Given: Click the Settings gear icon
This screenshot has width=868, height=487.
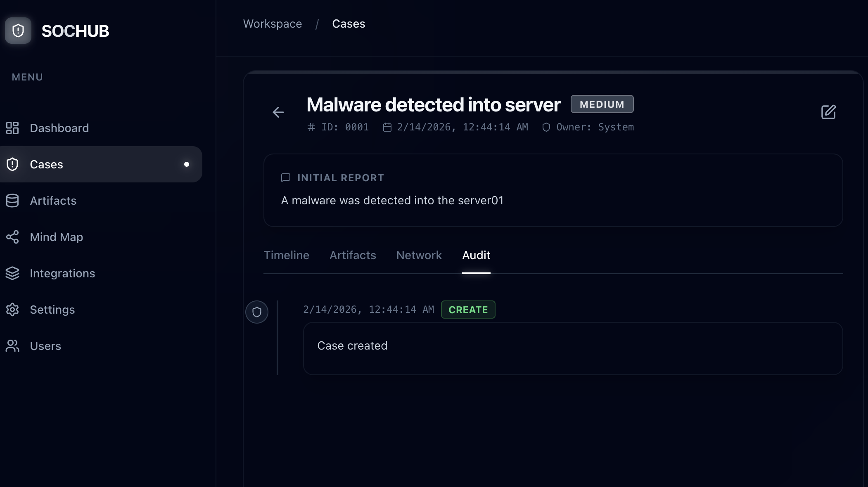Looking at the screenshot, I should 13,310.
